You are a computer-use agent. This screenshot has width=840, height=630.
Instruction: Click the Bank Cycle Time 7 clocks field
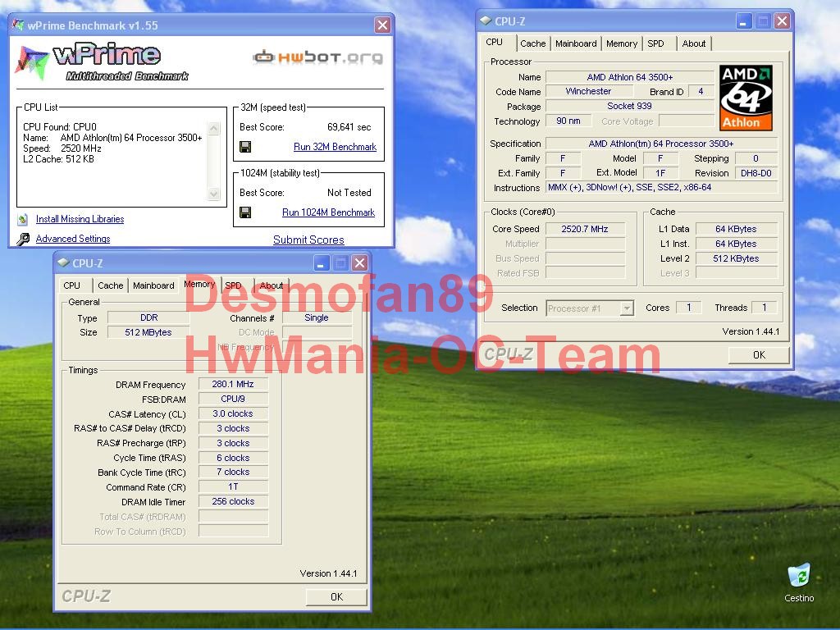tap(233, 472)
